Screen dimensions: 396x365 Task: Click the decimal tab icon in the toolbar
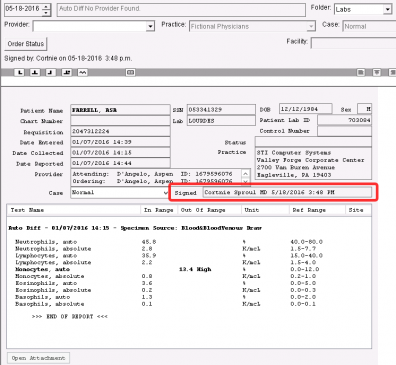click(x=67, y=72)
